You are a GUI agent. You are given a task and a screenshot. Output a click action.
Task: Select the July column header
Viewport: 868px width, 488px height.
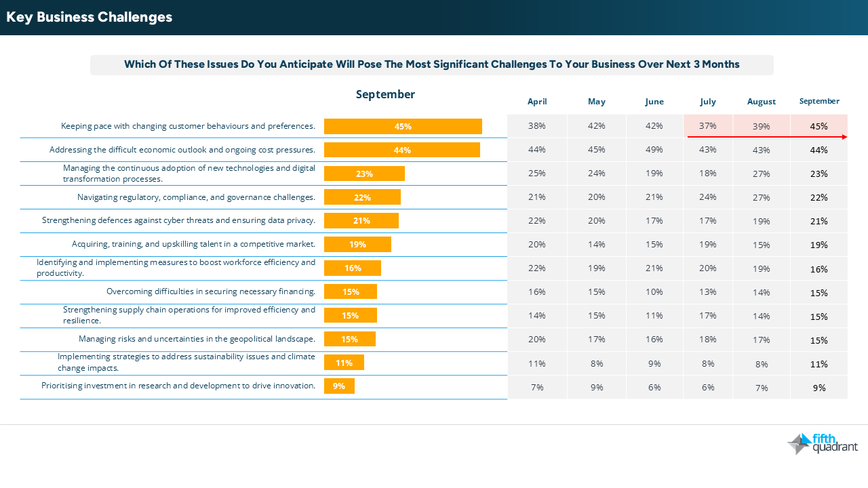tap(708, 102)
